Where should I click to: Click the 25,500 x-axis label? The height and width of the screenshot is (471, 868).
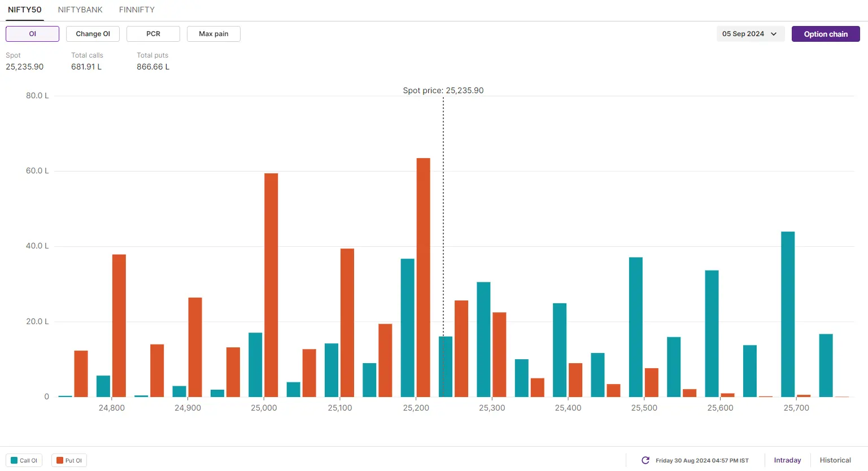pyautogui.click(x=644, y=408)
